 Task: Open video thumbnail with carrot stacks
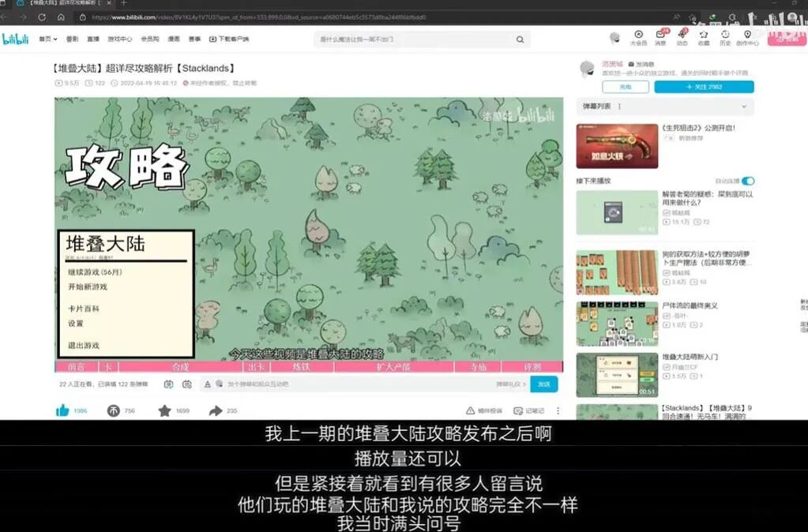(x=617, y=272)
